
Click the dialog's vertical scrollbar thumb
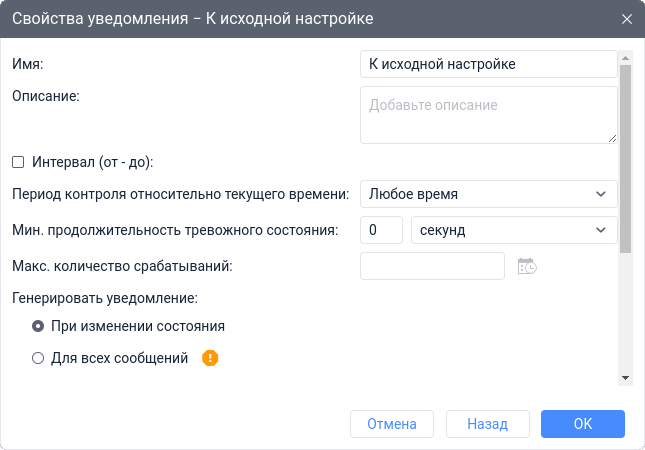point(625,160)
